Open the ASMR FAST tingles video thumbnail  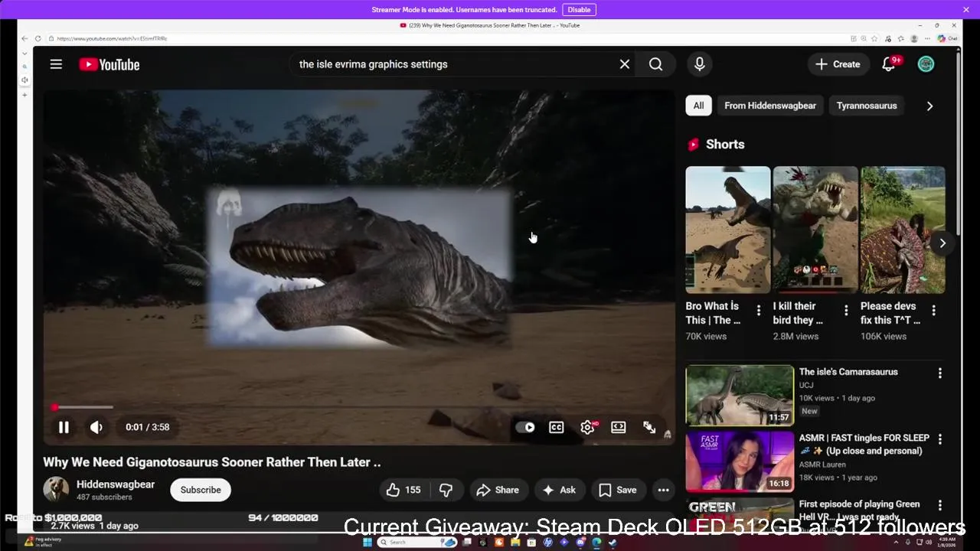click(740, 461)
